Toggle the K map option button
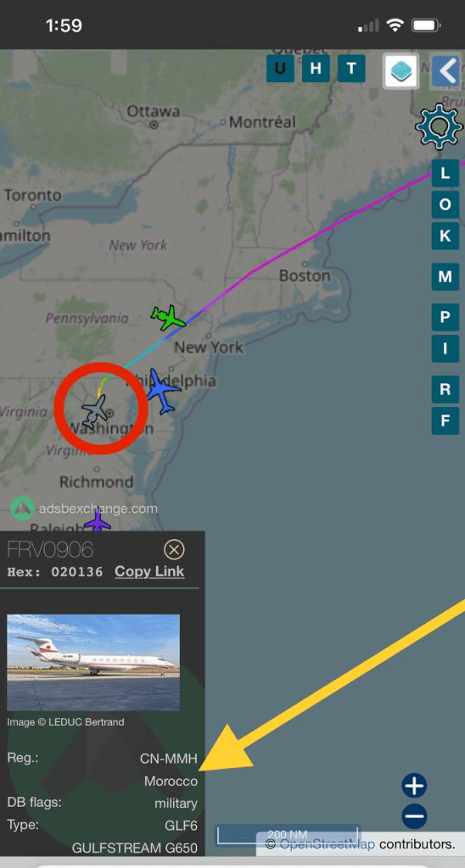The height and width of the screenshot is (868, 465). 445,236
